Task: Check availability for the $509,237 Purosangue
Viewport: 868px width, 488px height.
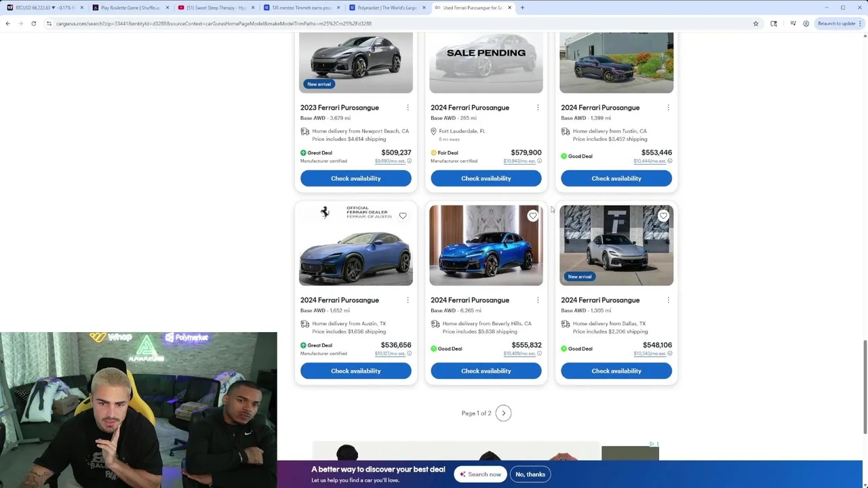Action: (356, 178)
